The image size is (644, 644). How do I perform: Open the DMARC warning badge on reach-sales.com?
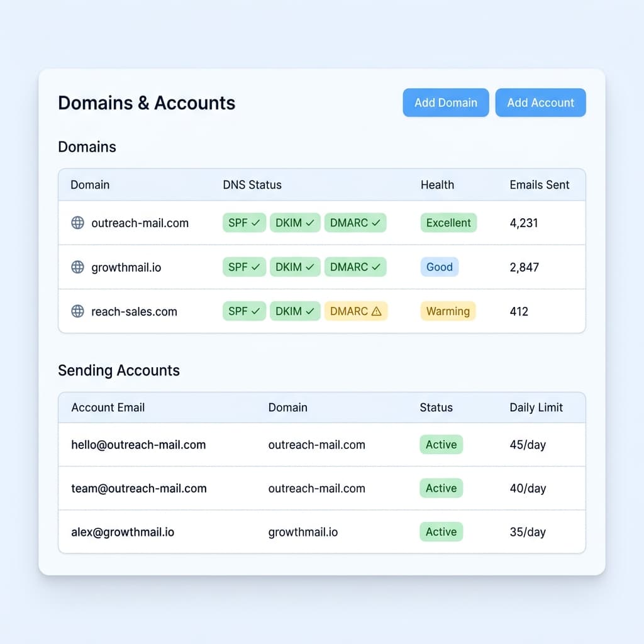(x=355, y=311)
